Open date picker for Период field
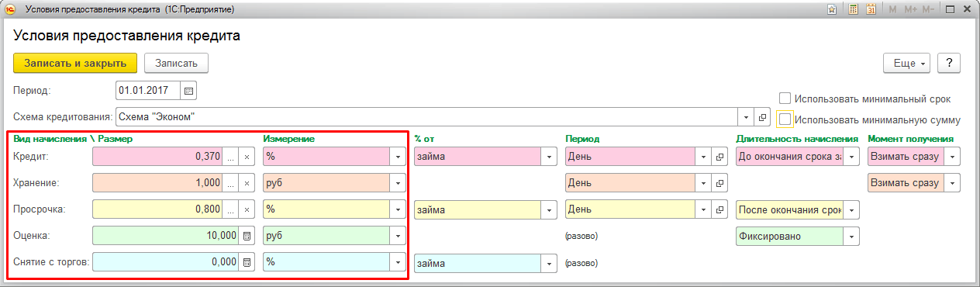980x287 pixels. 188,91
